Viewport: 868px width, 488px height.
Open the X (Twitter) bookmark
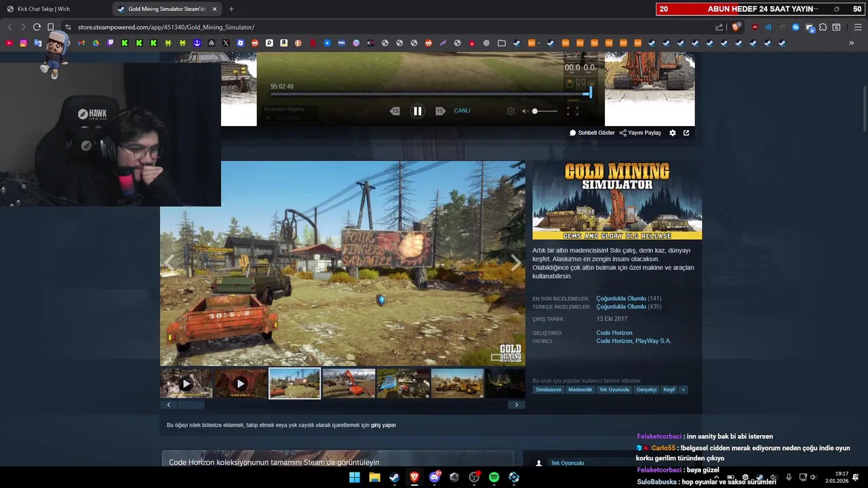click(x=226, y=43)
